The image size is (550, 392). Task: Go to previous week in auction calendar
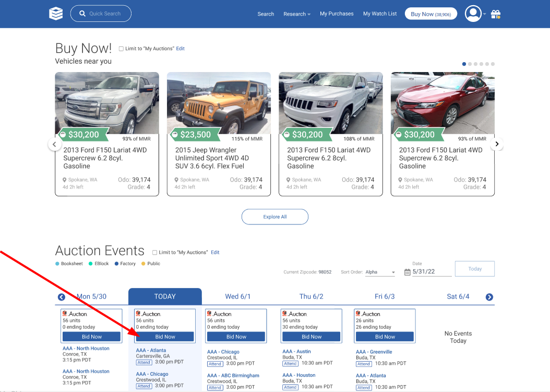tap(62, 297)
